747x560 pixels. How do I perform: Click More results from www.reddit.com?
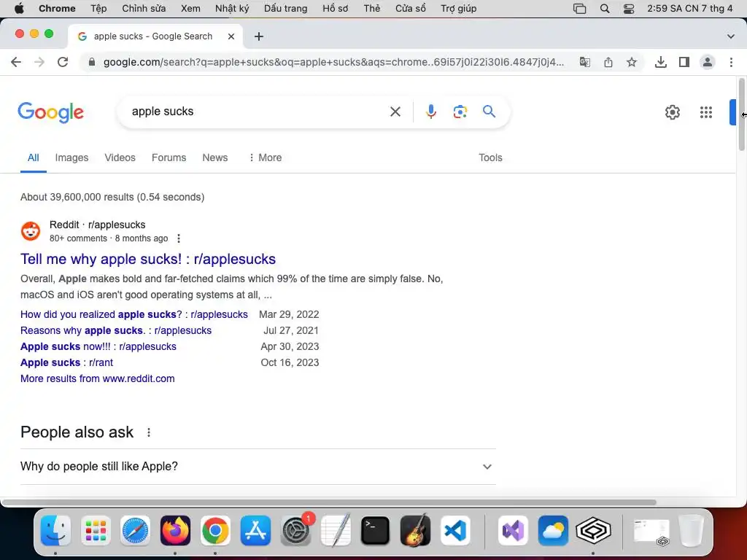tap(98, 378)
